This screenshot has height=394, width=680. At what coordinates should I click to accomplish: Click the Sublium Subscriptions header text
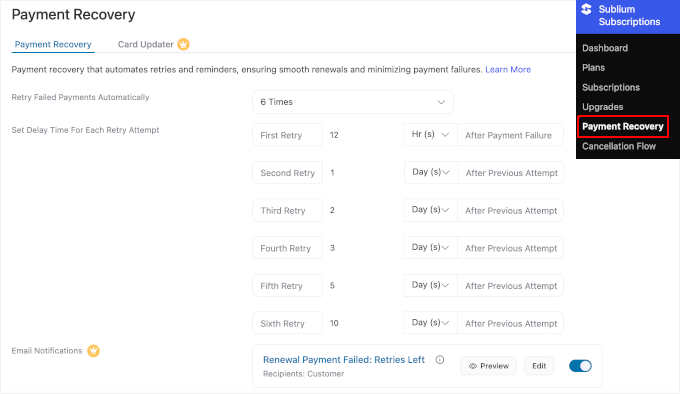629,16
